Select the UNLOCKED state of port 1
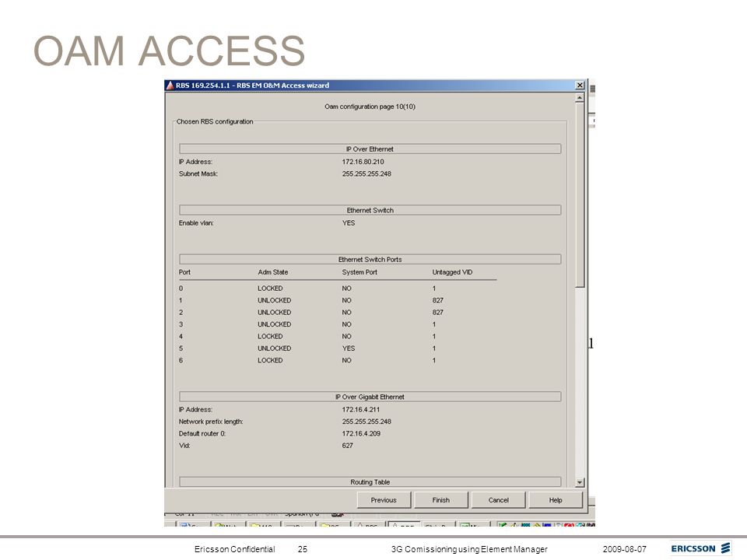This screenshot has height=560, width=747. (x=275, y=300)
